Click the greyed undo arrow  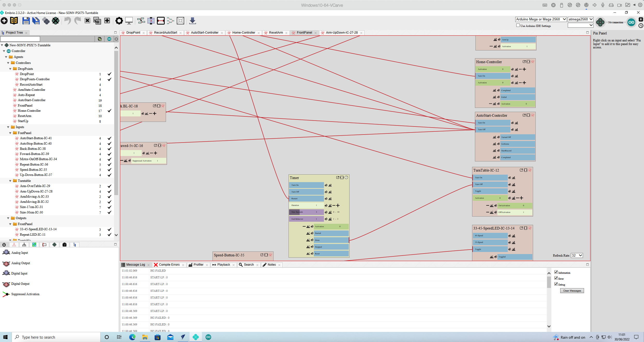coord(67,21)
